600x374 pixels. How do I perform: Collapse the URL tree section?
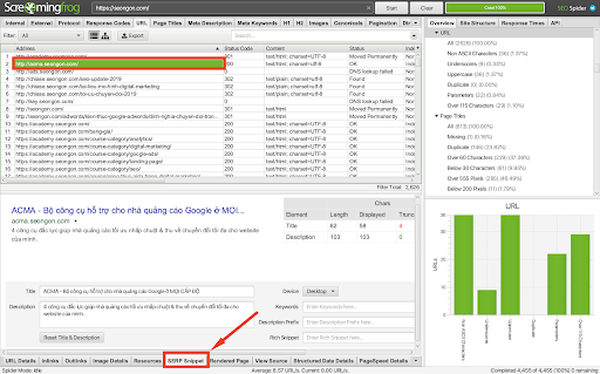point(436,33)
